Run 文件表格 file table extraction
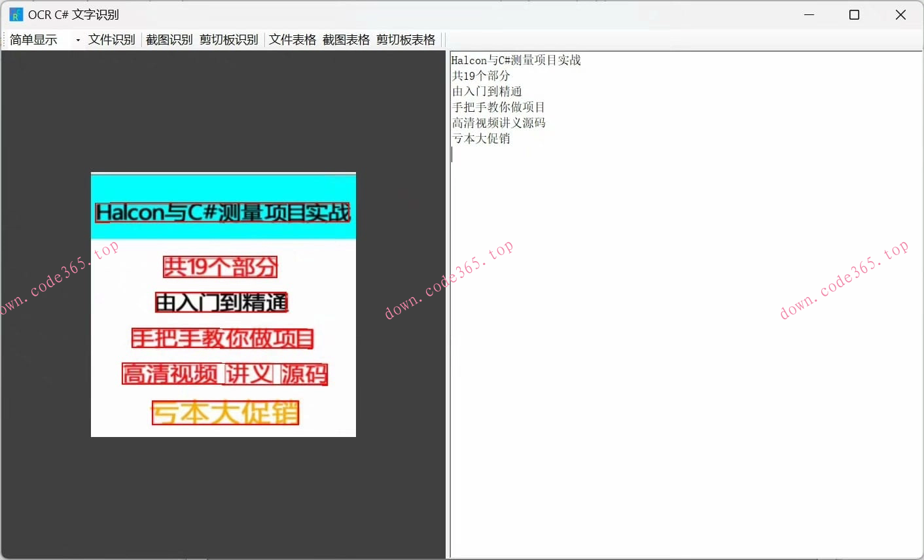The height and width of the screenshot is (560, 924). coord(292,39)
